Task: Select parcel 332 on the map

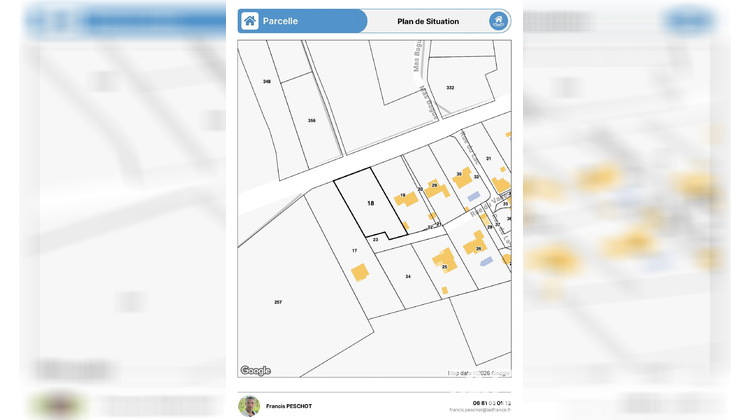Action: [x=450, y=88]
